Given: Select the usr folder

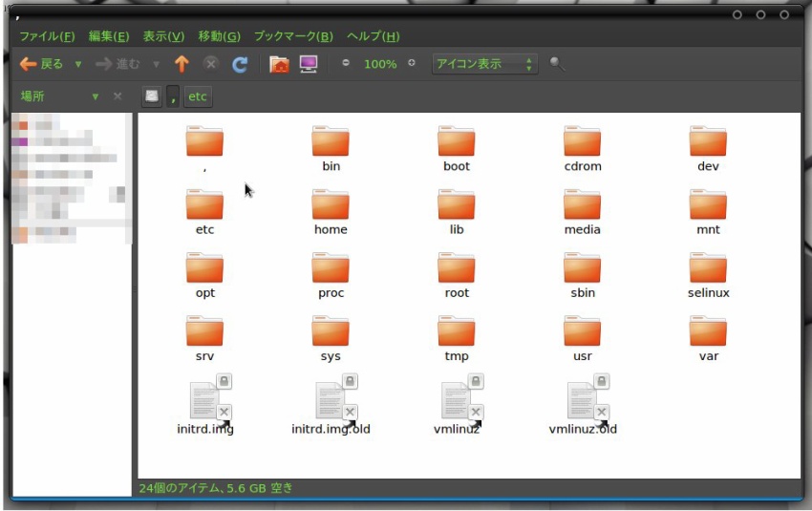Looking at the screenshot, I should point(583,331).
